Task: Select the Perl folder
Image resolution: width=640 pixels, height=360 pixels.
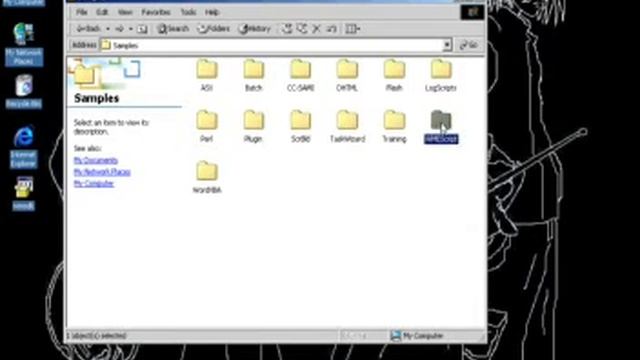Action: [x=207, y=127]
